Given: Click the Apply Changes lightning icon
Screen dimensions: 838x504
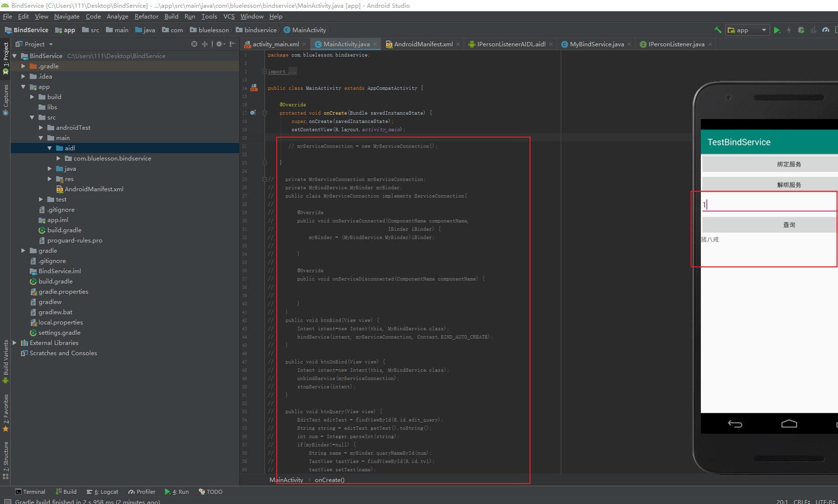Looking at the screenshot, I should point(789,30).
